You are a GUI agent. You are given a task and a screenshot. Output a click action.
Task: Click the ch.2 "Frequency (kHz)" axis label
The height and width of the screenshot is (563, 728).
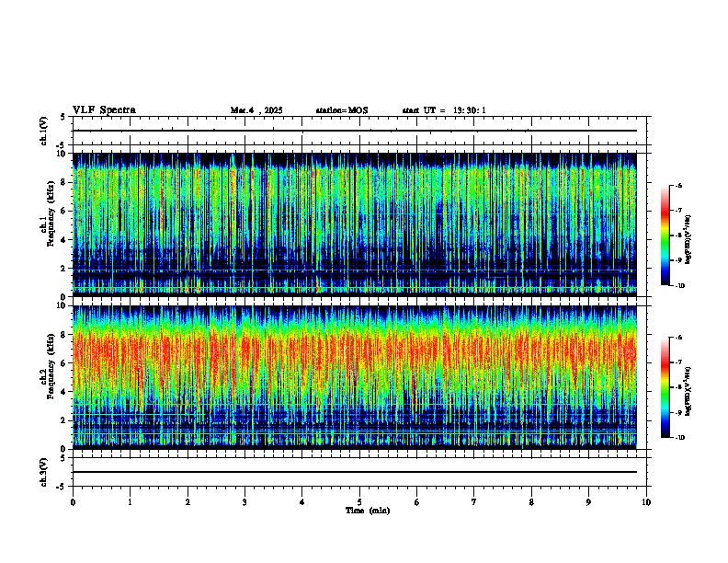coord(50,366)
